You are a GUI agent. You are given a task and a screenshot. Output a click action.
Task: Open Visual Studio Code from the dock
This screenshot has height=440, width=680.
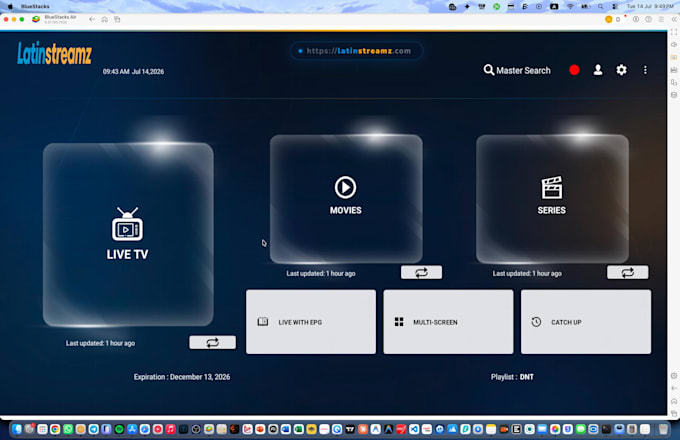pos(414,429)
